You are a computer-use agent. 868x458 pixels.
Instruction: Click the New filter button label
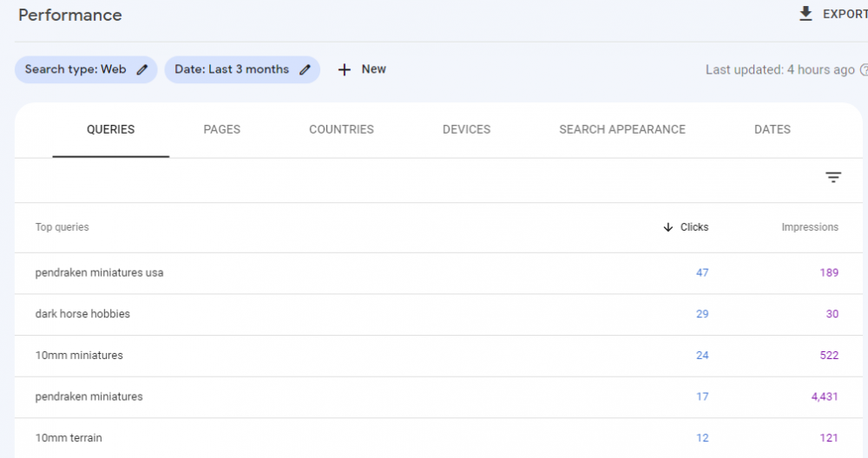374,69
